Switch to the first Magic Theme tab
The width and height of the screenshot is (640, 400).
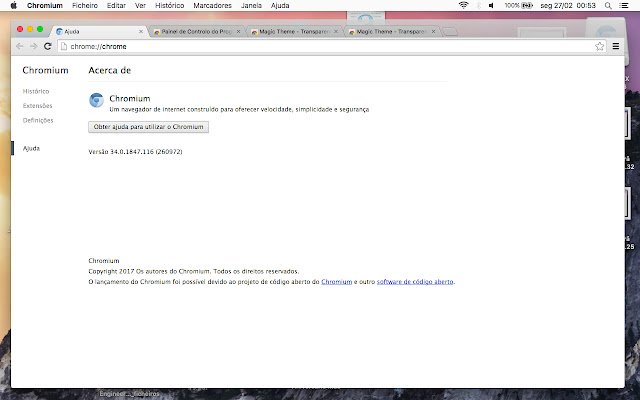coord(294,31)
